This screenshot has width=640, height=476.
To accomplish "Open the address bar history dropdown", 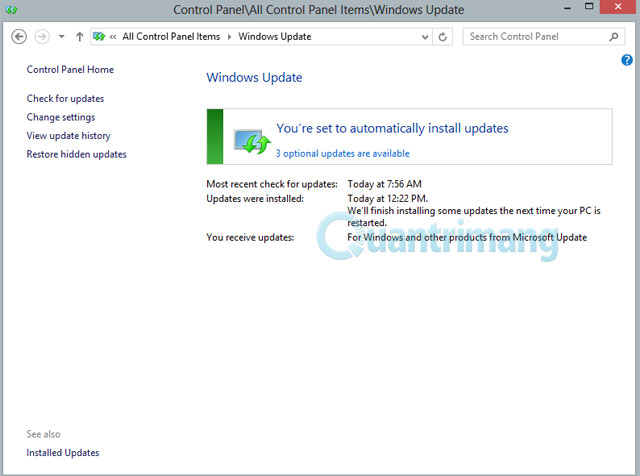I will pos(425,37).
